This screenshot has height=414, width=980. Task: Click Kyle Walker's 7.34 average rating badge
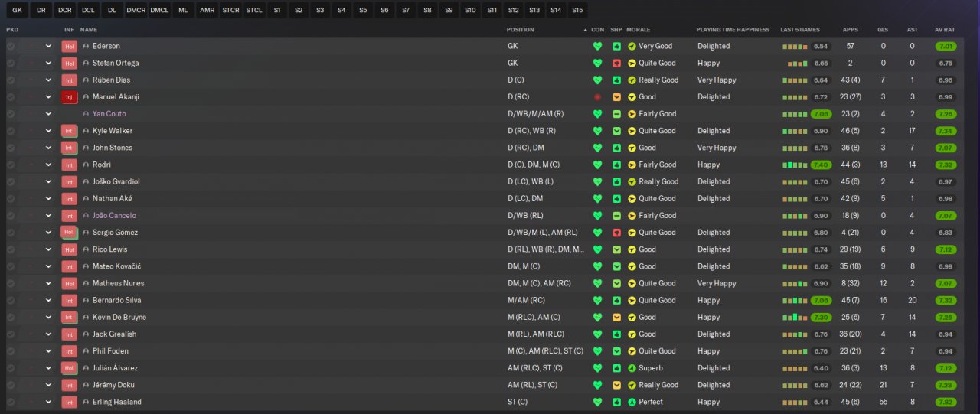(946, 131)
